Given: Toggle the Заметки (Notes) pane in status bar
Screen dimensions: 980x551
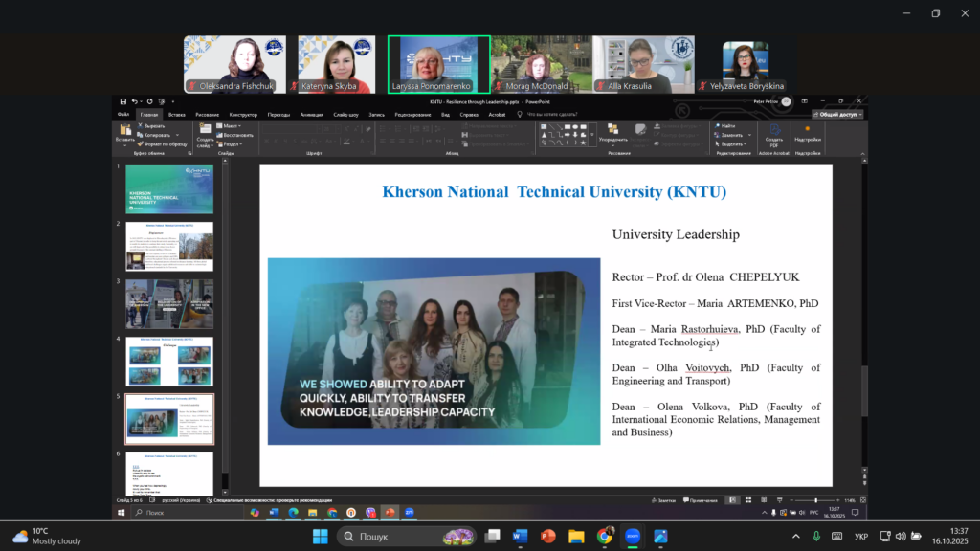Looking at the screenshot, I should [666, 500].
